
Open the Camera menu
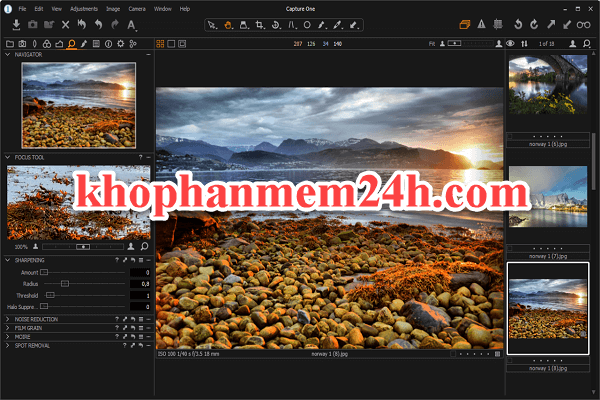136,8
